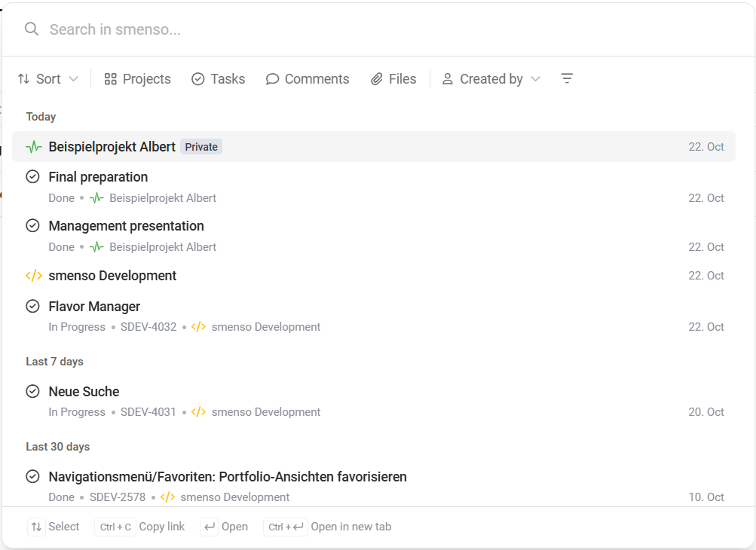Open the filter options icon

(x=567, y=78)
